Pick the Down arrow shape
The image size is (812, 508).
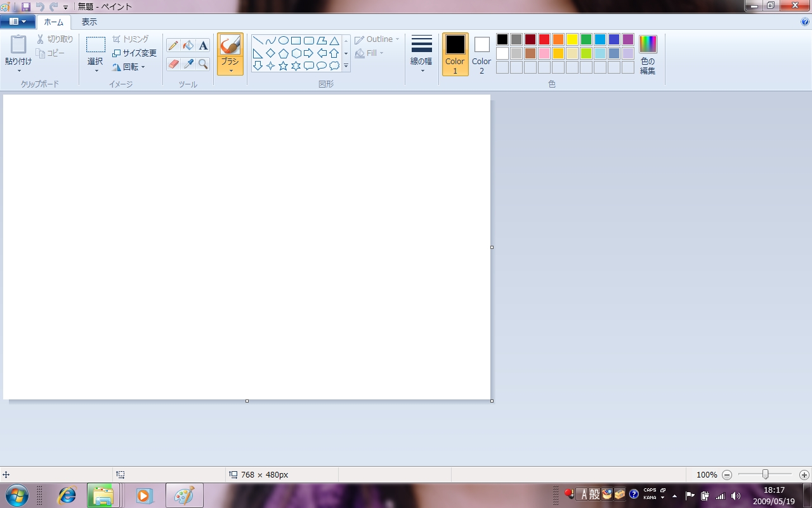click(258, 65)
